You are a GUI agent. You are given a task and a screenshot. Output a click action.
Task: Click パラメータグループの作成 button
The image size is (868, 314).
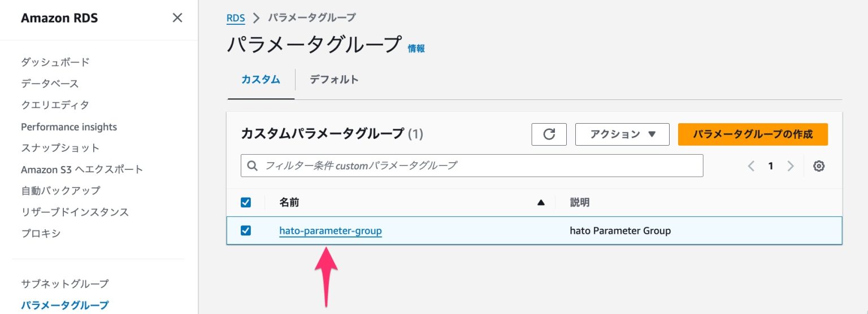pos(752,134)
